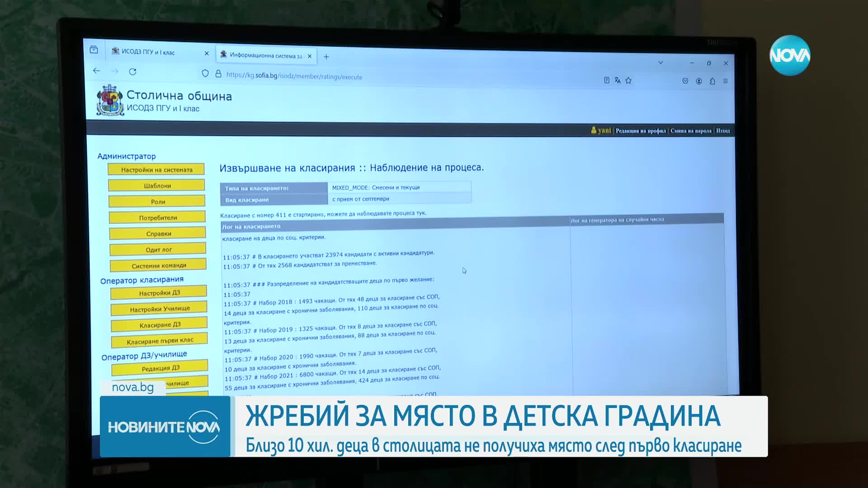The image size is (868, 488).
Task: Open Firefox tab overview icon
Action: 94,50
